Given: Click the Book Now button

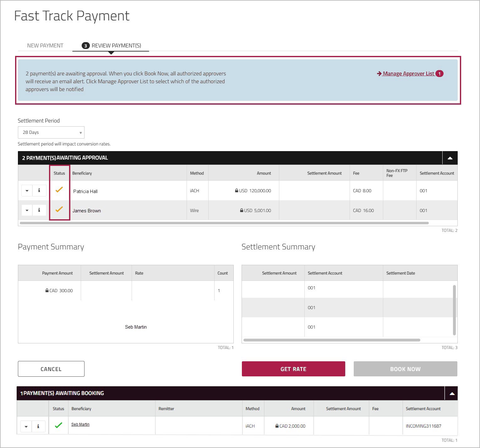Looking at the screenshot, I should pos(405,369).
